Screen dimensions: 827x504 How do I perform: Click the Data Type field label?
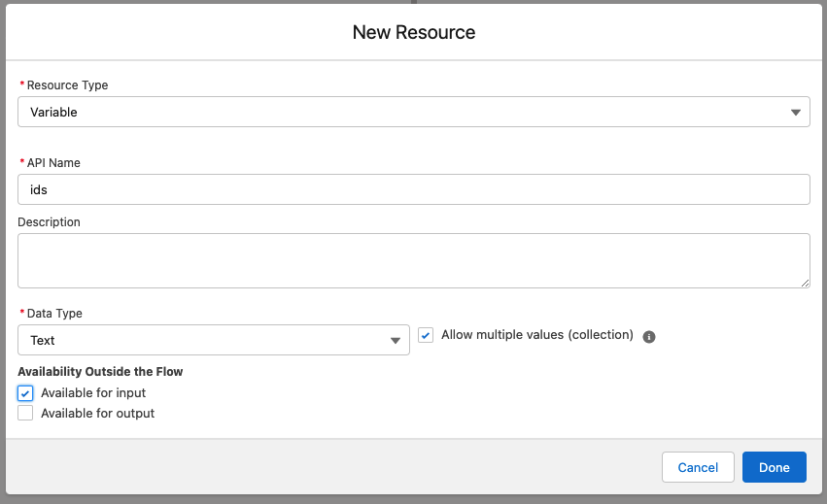click(x=54, y=314)
